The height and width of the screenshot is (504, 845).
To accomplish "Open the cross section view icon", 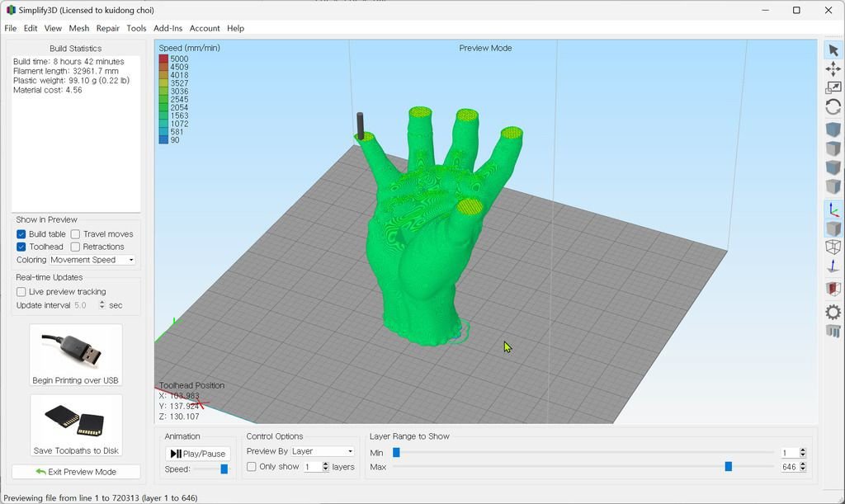I will pyautogui.click(x=833, y=289).
